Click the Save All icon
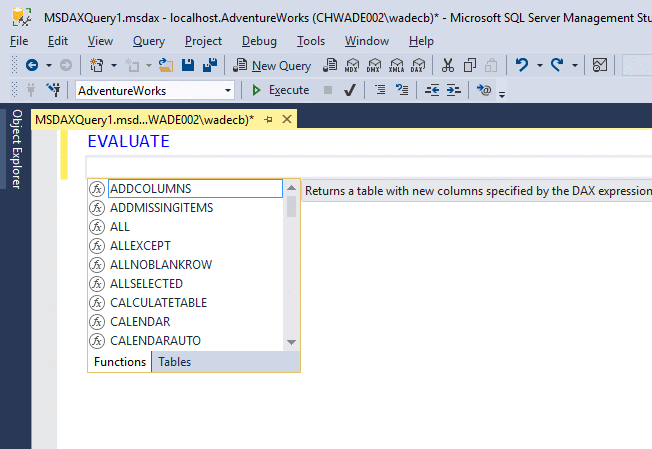652x449 pixels. 211,65
